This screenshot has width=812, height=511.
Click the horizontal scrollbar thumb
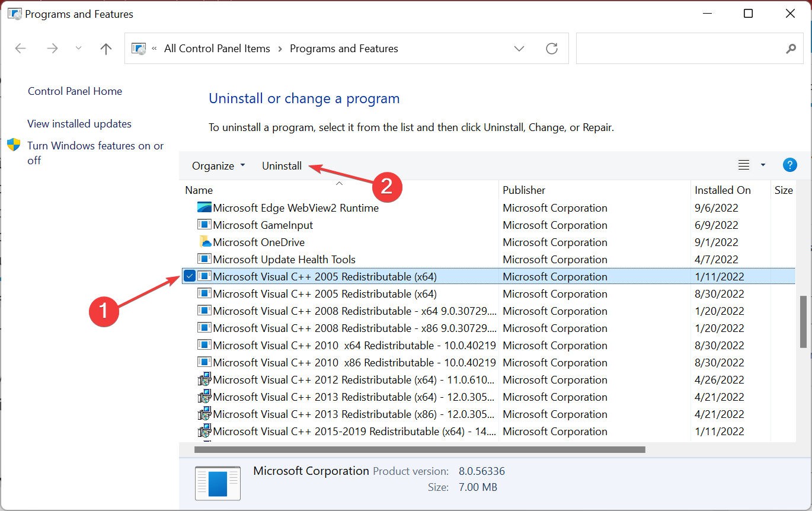pyautogui.click(x=420, y=449)
